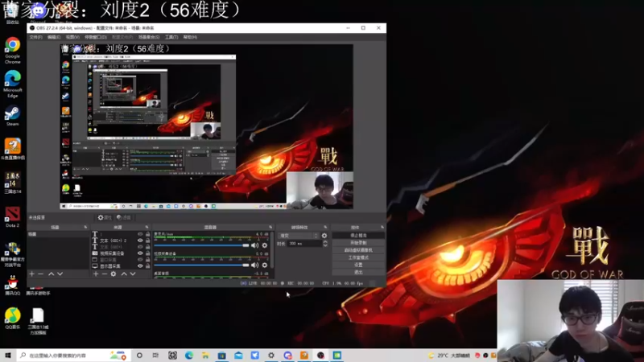Screen dimensions: 644x362
Task: Open Dota 2 desktop shortcut
Action: pyautogui.click(x=12, y=217)
